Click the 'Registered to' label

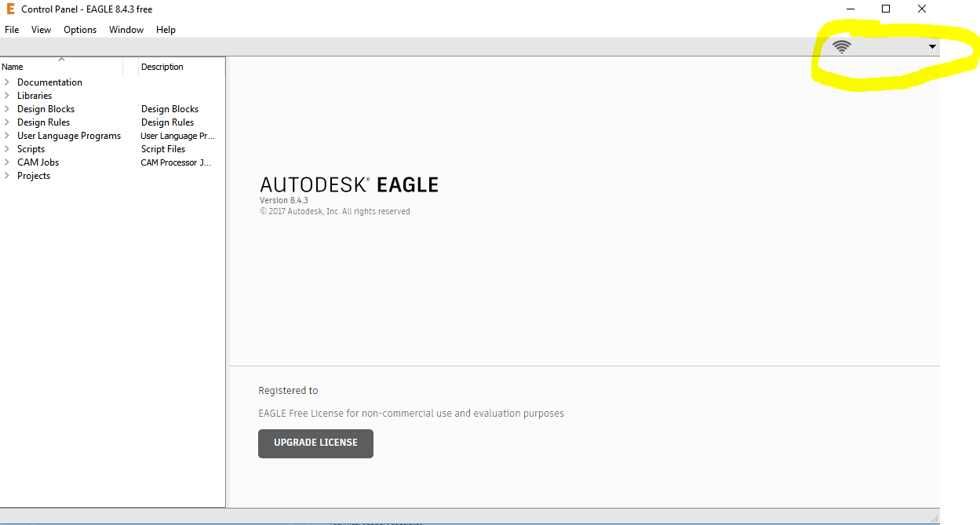288,390
